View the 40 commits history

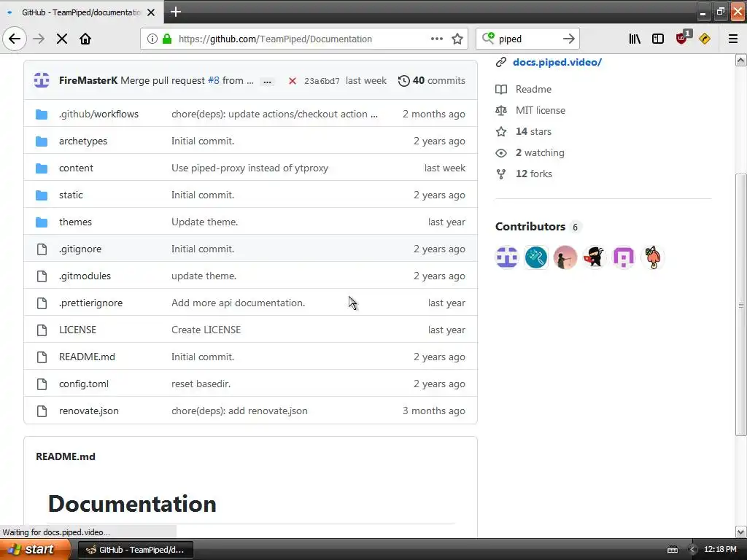[432, 80]
